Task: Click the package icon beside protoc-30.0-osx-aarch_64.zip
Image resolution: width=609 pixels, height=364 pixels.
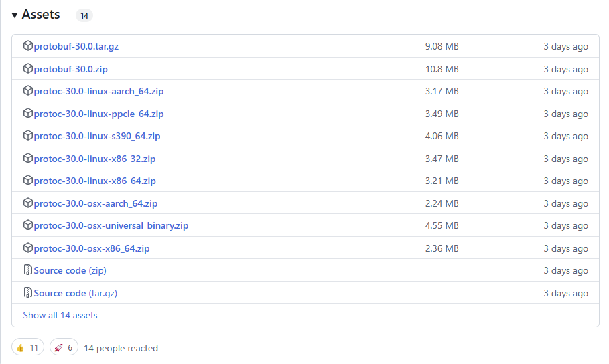Action: click(28, 203)
